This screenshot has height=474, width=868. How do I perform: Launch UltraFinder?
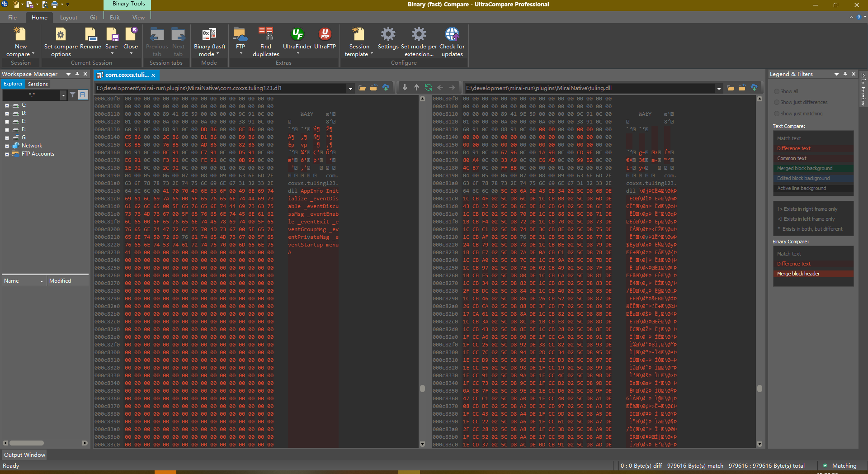point(297,41)
